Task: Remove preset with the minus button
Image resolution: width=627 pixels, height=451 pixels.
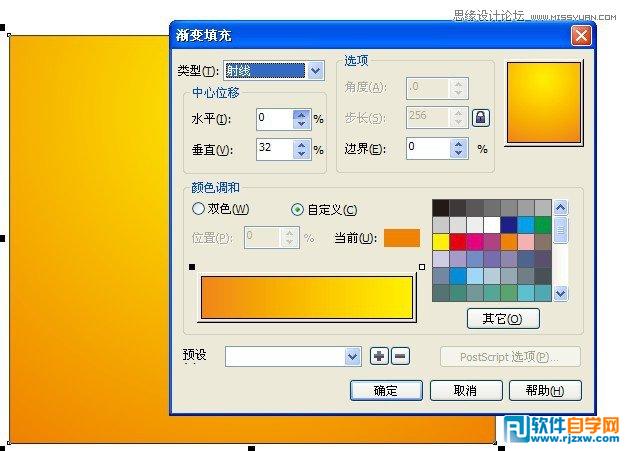Action: 400,356
